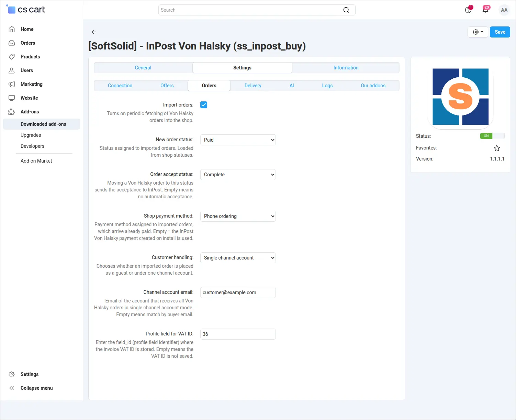Switch to the Information tab
Image resolution: width=516 pixels, height=420 pixels.
point(346,68)
